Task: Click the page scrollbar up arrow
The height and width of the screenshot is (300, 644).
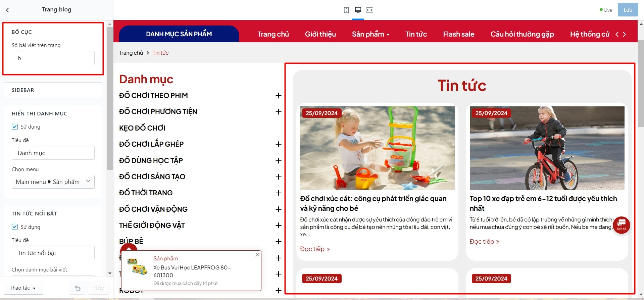Action: (x=641, y=24)
